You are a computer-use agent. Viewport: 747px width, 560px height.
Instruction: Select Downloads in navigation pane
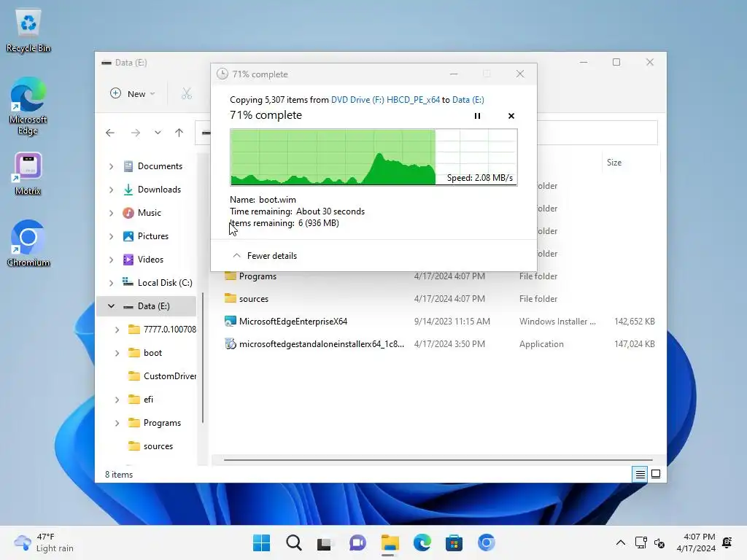coord(152,190)
